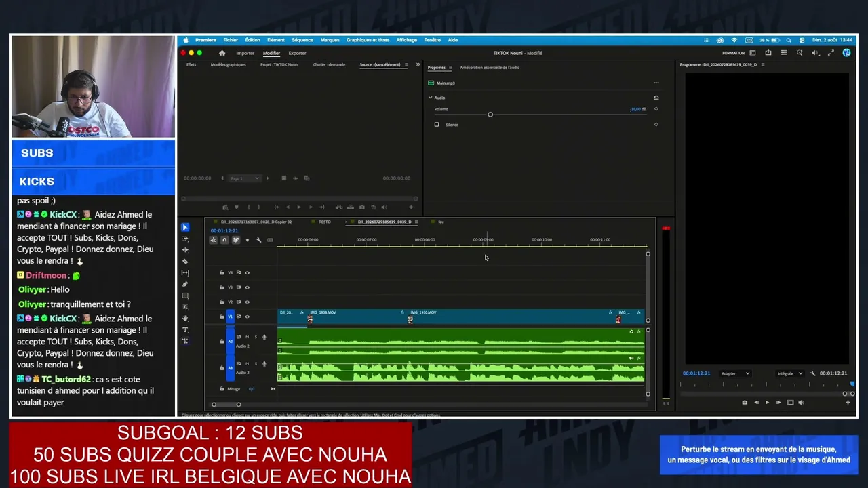The image size is (868, 488).
Task: Open macOS Control Center
Action: (802, 40)
